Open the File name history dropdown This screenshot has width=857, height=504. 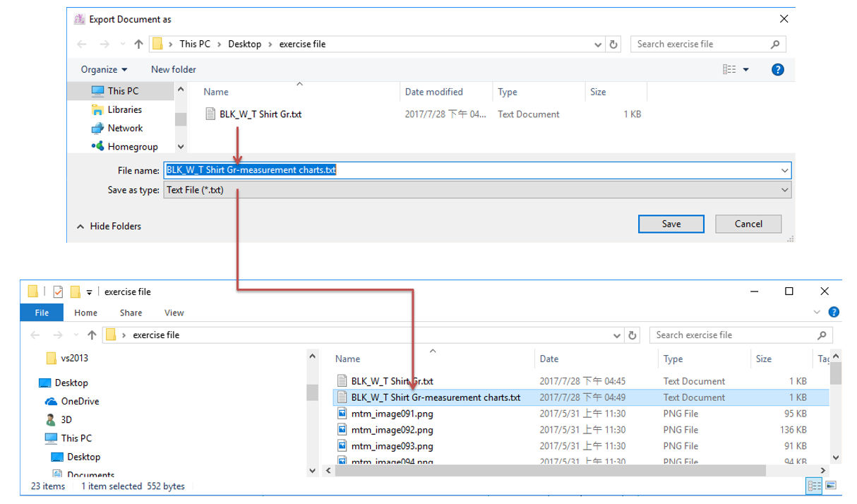(x=784, y=170)
